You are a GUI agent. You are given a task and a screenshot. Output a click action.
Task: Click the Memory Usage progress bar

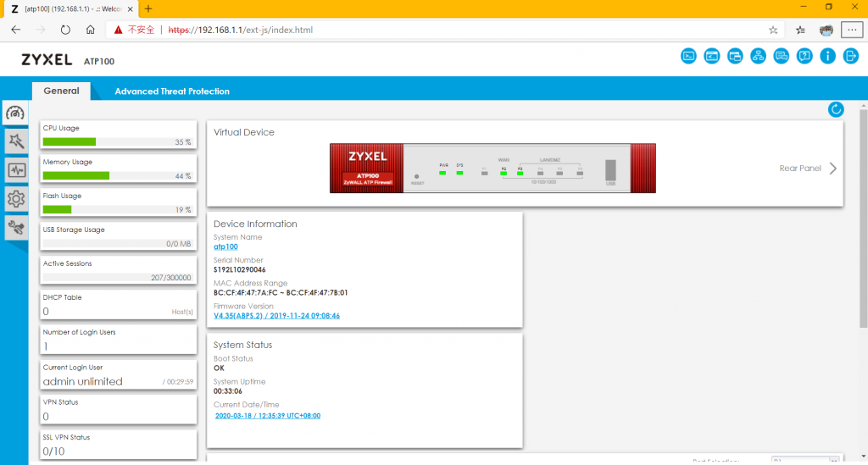[x=118, y=176]
